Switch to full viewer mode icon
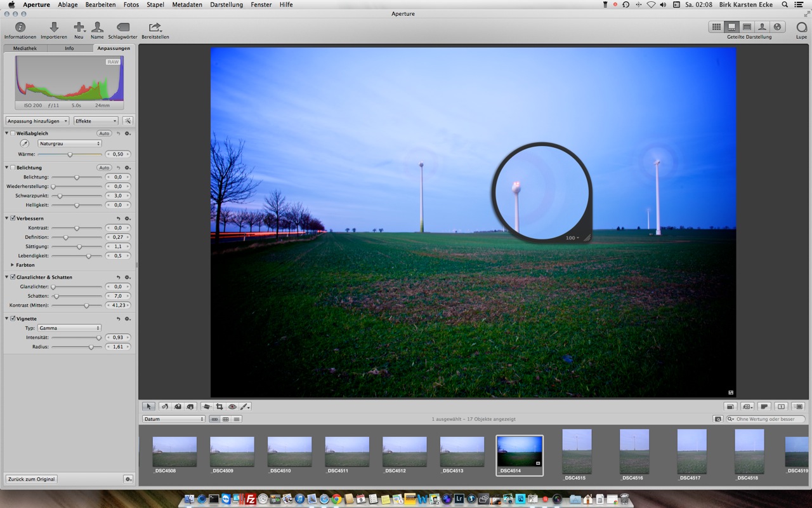812x508 pixels. coord(747,27)
